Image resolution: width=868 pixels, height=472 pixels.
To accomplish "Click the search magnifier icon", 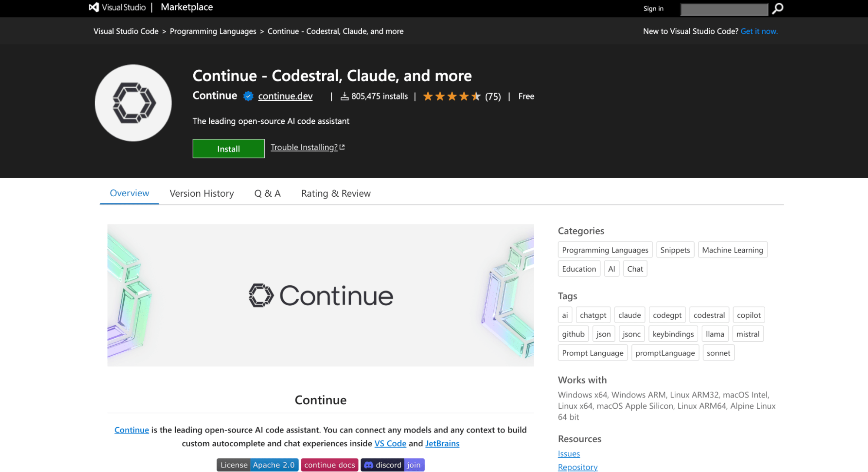I will click(777, 8).
